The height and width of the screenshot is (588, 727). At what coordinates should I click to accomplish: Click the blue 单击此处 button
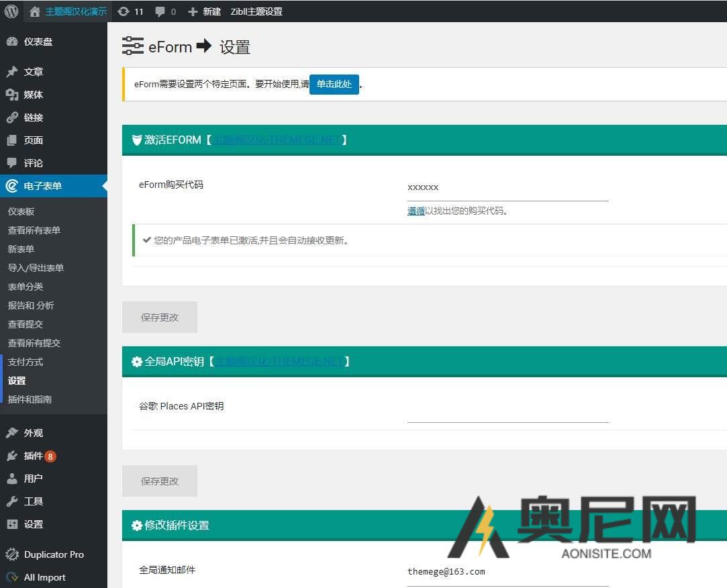[334, 85]
